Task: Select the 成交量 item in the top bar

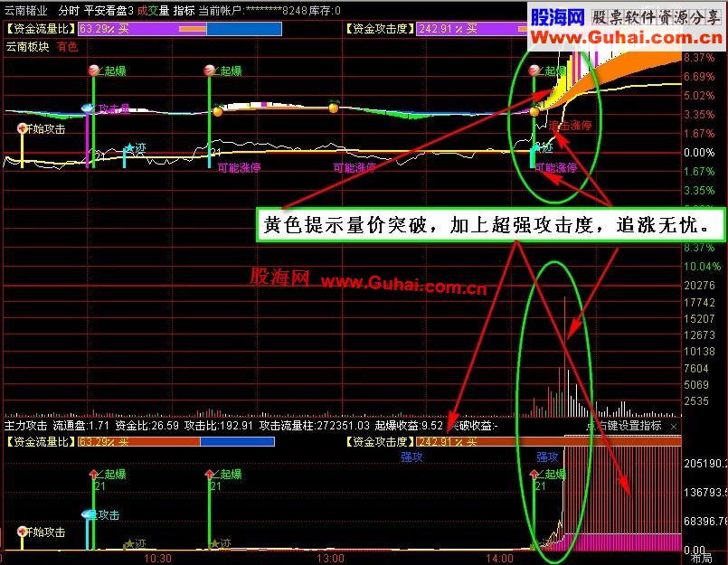Action: (153, 10)
